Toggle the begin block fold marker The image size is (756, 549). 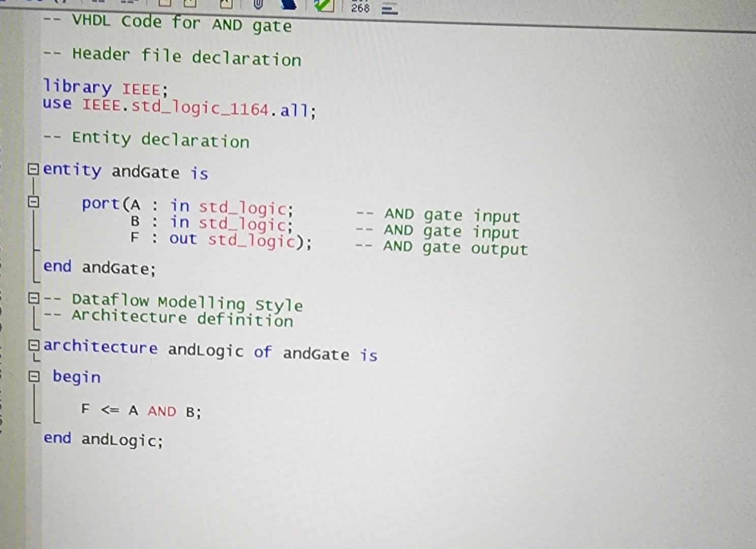(35, 376)
